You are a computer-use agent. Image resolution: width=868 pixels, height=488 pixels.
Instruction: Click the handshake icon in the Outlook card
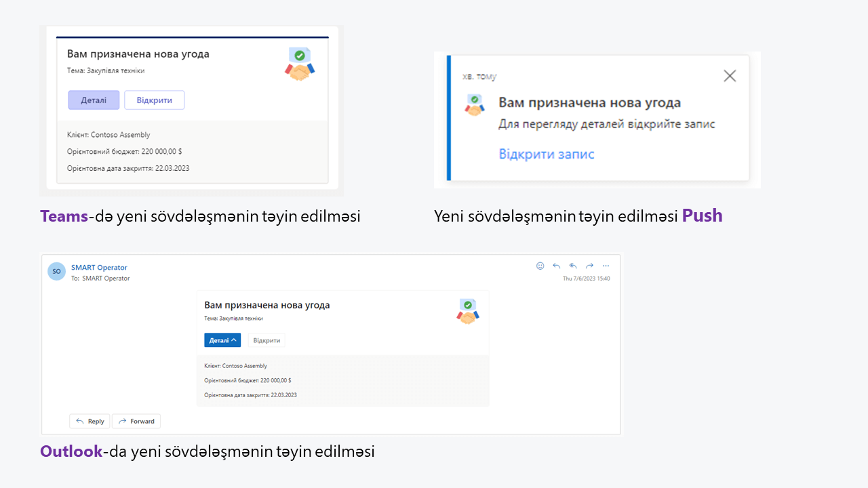click(468, 312)
